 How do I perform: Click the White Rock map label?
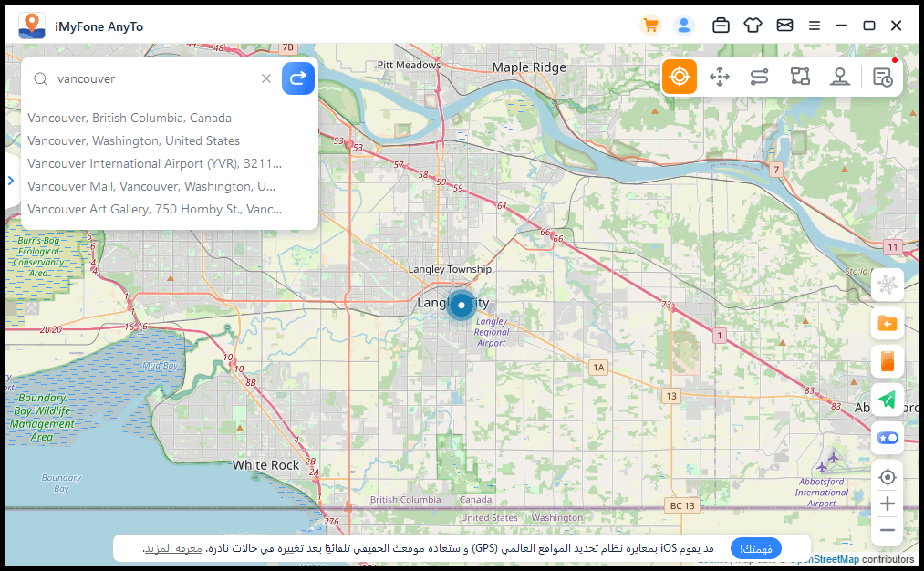[265, 465]
